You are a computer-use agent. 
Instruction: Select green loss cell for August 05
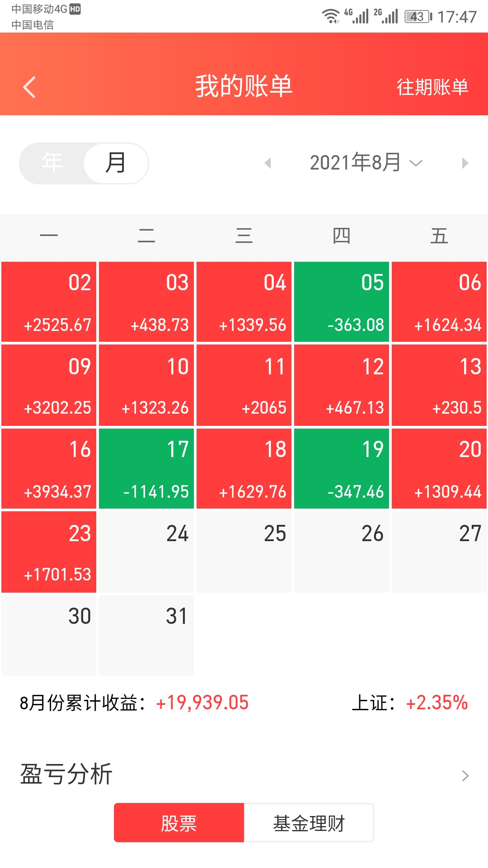point(342,302)
